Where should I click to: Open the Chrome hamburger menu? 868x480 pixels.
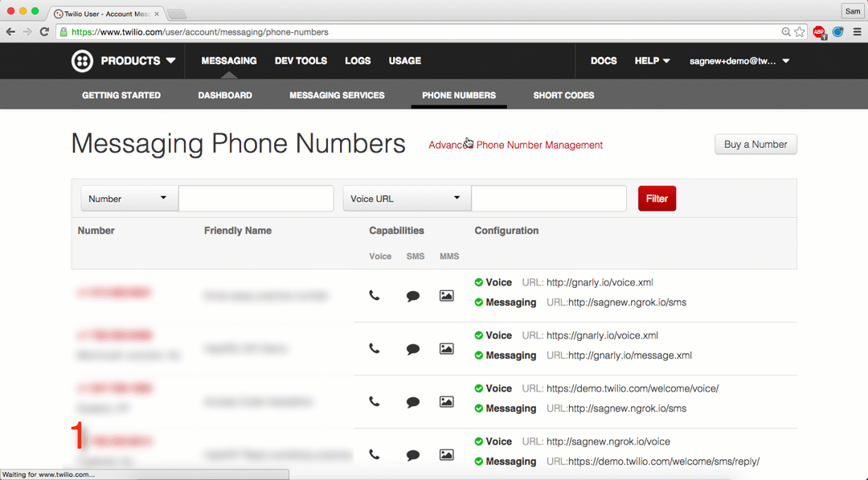coord(857,32)
